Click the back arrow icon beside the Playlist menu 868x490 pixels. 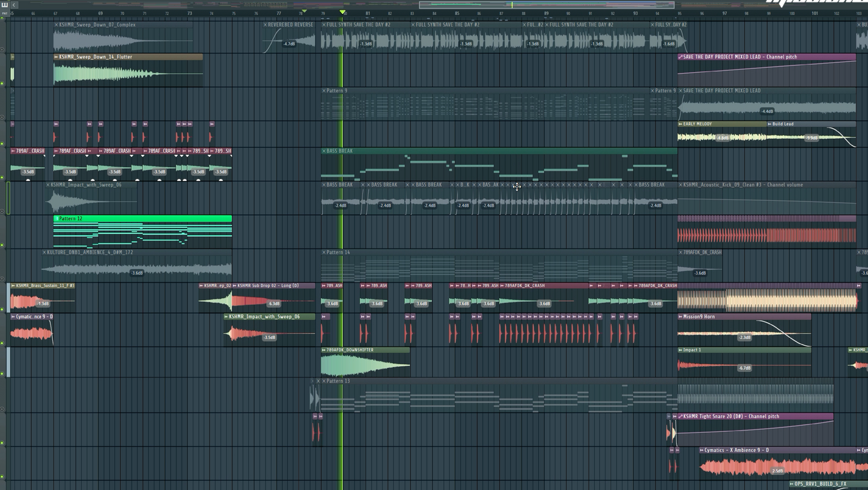[13, 4]
